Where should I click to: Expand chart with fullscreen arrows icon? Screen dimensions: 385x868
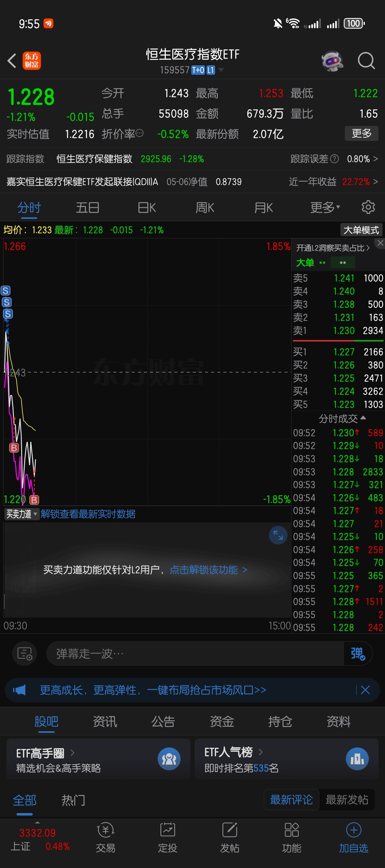click(278, 535)
